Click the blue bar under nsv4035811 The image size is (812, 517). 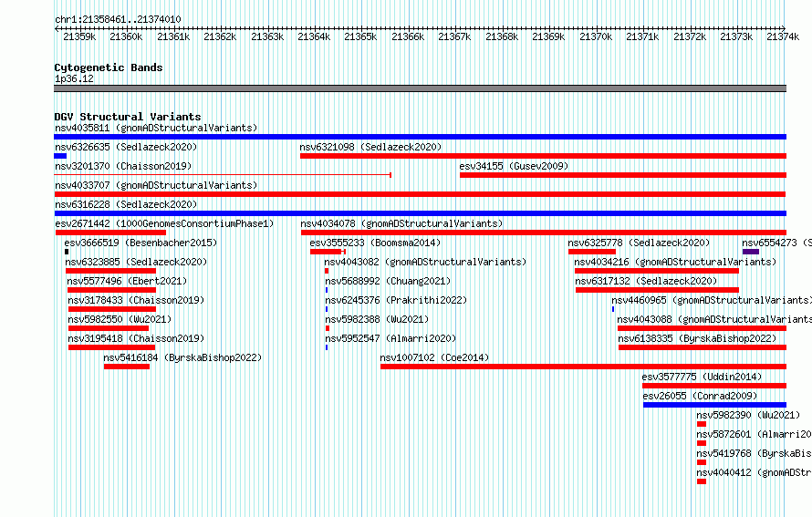click(420, 137)
